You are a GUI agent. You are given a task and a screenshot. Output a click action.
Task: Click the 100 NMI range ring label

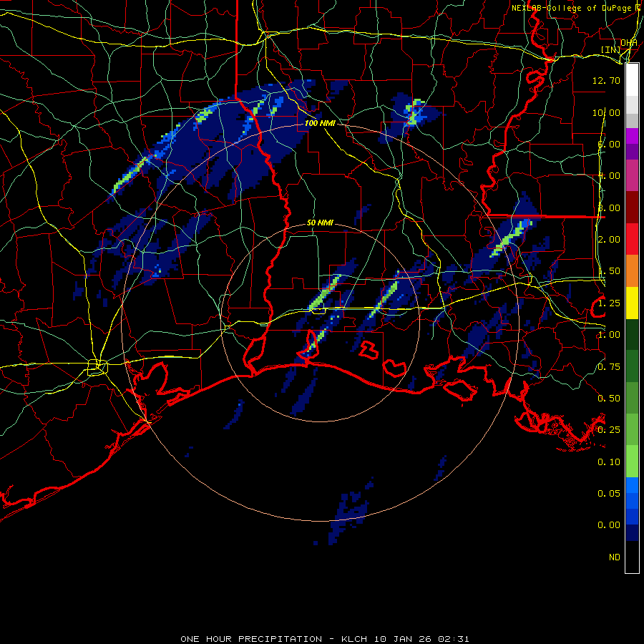(x=320, y=123)
